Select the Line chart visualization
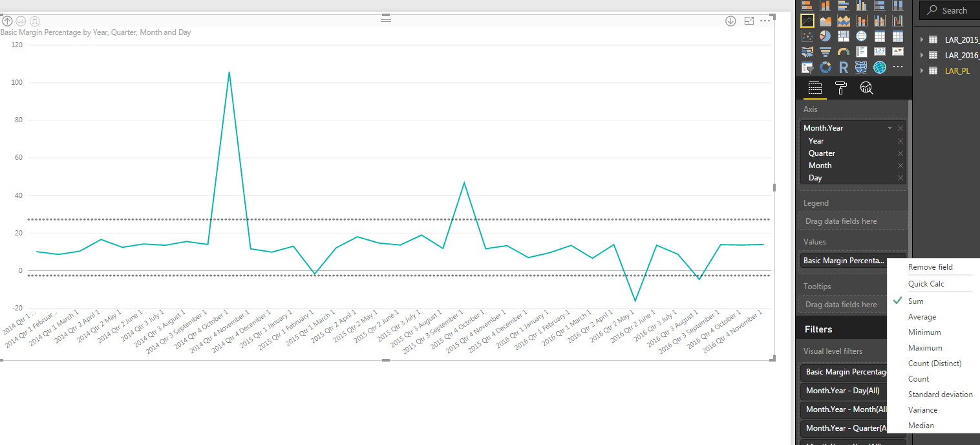This screenshot has width=980, height=445. point(807,21)
